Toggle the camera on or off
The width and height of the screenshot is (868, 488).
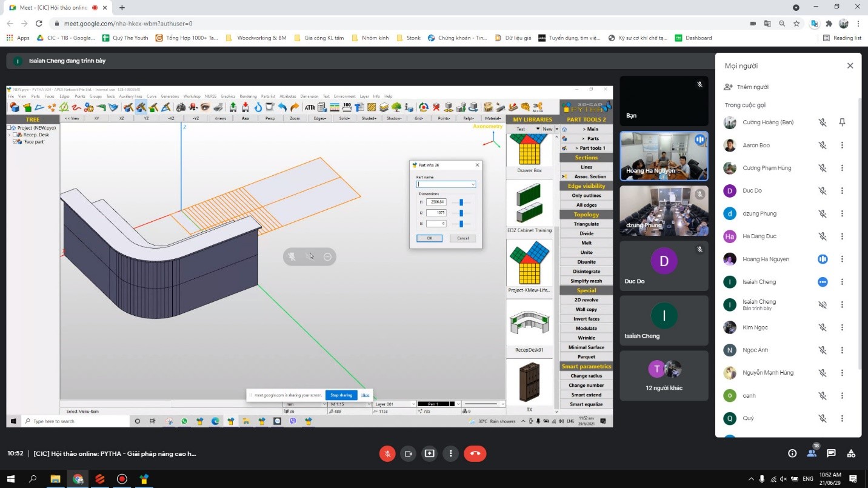tap(409, 453)
